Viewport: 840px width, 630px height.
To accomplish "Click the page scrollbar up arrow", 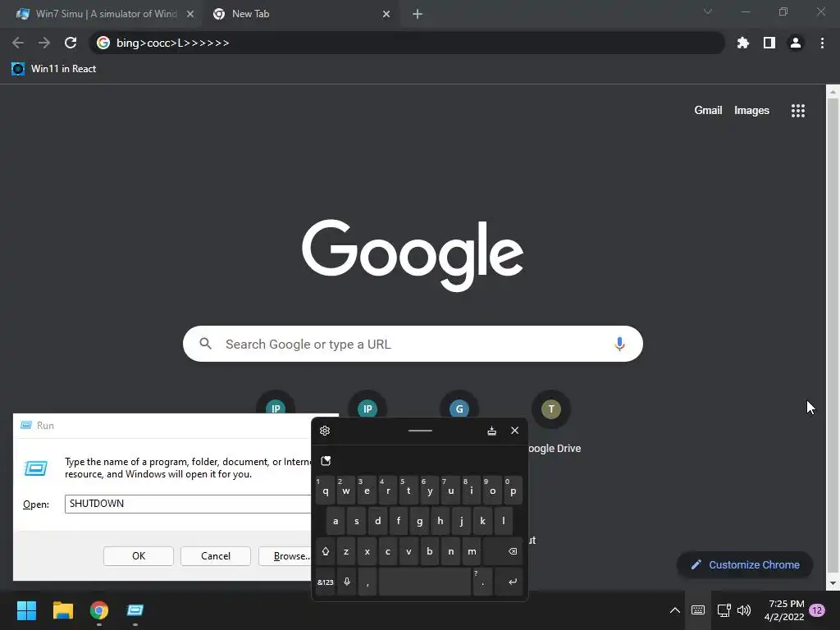I will [x=833, y=92].
